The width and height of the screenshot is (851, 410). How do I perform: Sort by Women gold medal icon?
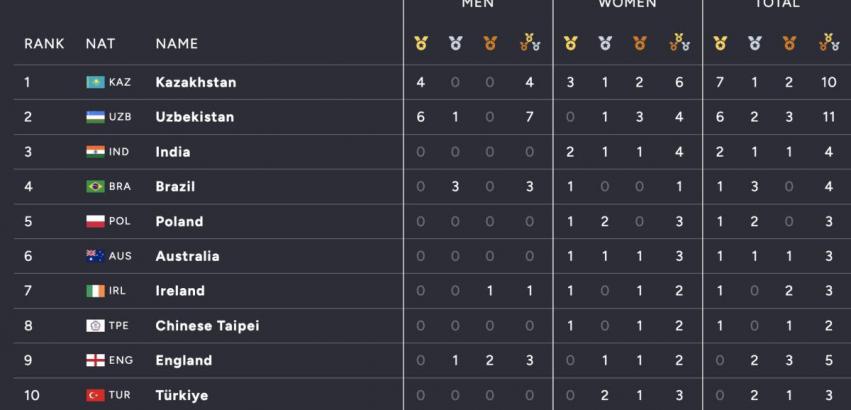[x=570, y=43]
